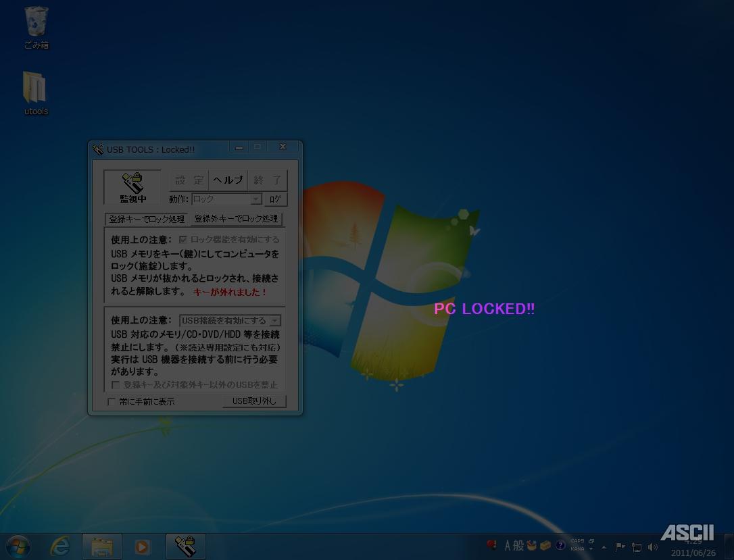Select the utools folder on desktop
This screenshot has width=734, height=560.
click(x=36, y=93)
